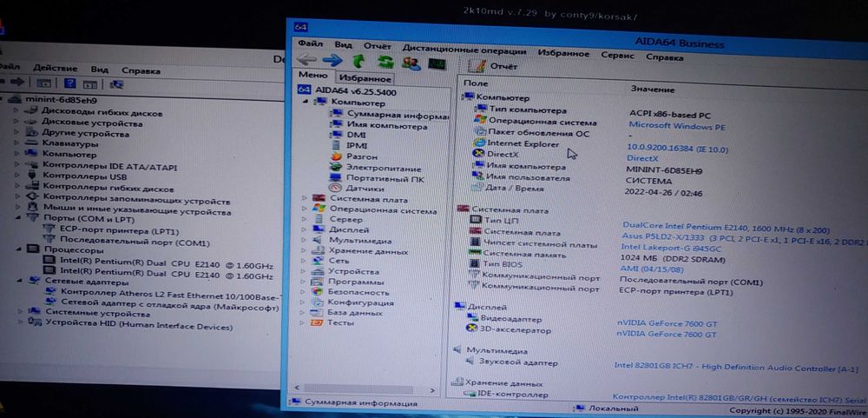Screen dimensions: 868x418
Task: Click the users icon in AIDA64 toolbar
Action: tap(411, 63)
